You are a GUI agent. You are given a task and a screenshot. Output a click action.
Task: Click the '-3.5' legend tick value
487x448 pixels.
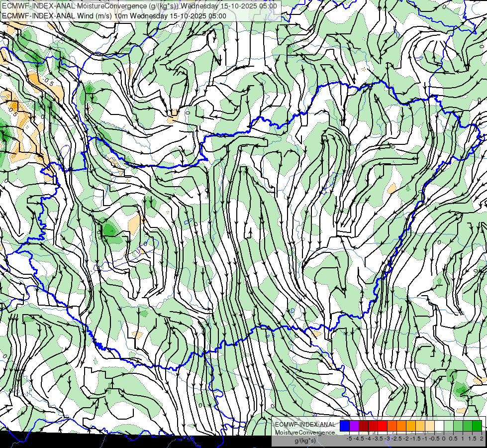tap(378, 439)
